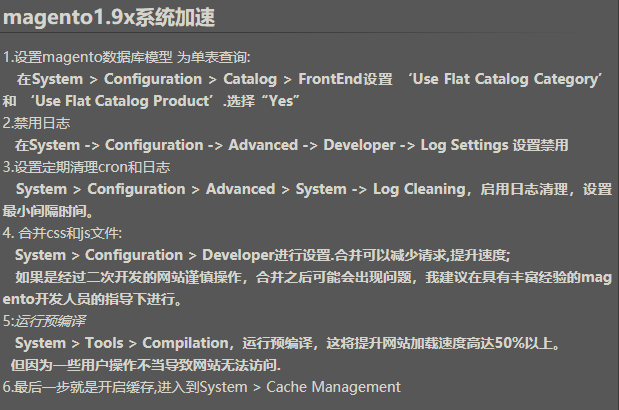Click the text 'Log Settings 设置禁用'

[x=494, y=145]
